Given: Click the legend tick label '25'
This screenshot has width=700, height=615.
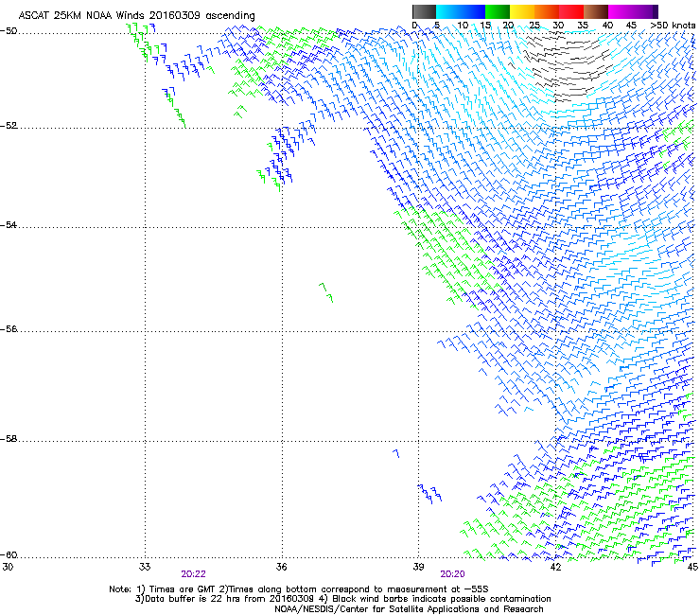Looking at the screenshot, I should (x=534, y=26).
